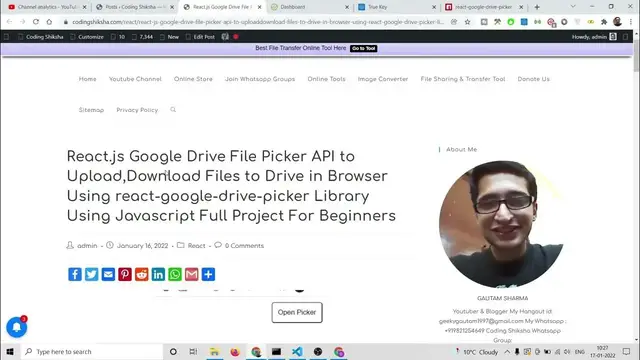Switch to Channel analytics YouTube tab
This screenshot has width=640, height=360.
click(48, 7)
